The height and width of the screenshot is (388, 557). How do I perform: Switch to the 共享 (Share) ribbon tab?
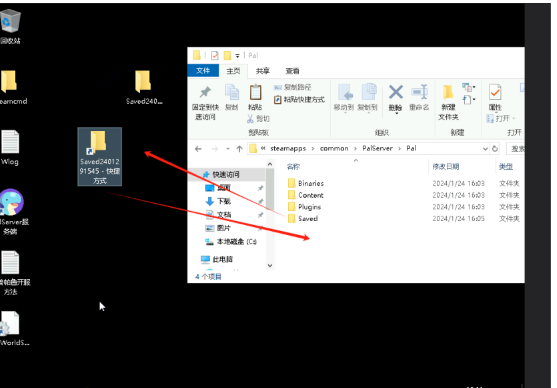(x=263, y=71)
